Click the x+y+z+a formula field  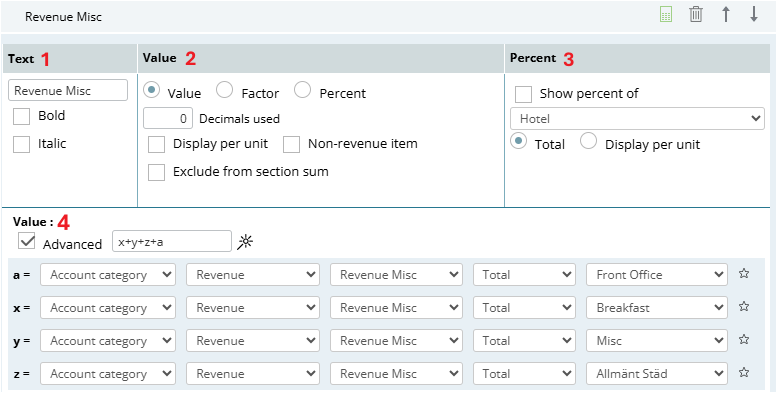coord(172,242)
